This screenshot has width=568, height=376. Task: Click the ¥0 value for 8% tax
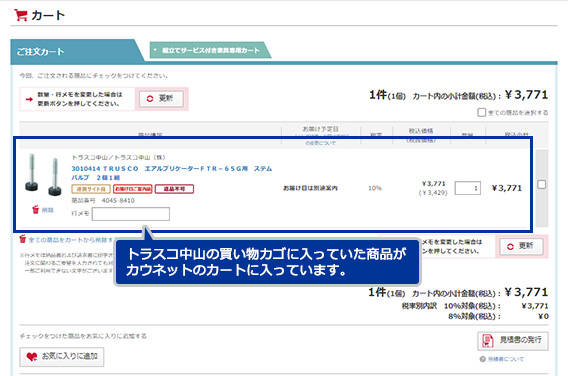click(x=543, y=316)
